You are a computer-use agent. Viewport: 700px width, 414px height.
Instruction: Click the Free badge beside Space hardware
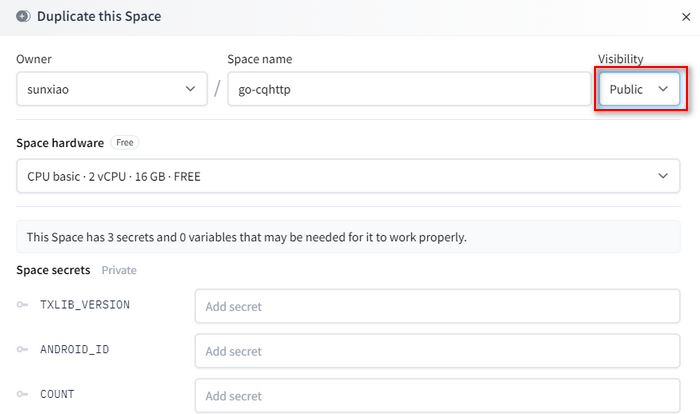coord(125,143)
